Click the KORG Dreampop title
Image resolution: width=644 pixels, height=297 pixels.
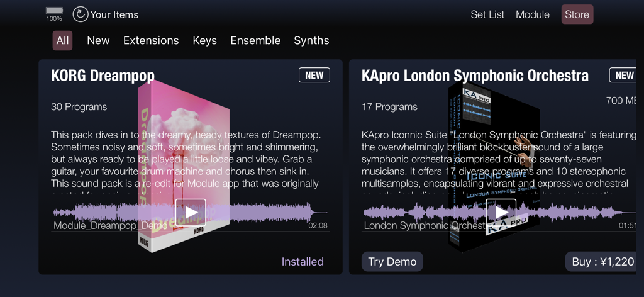(x=103, y=76)
